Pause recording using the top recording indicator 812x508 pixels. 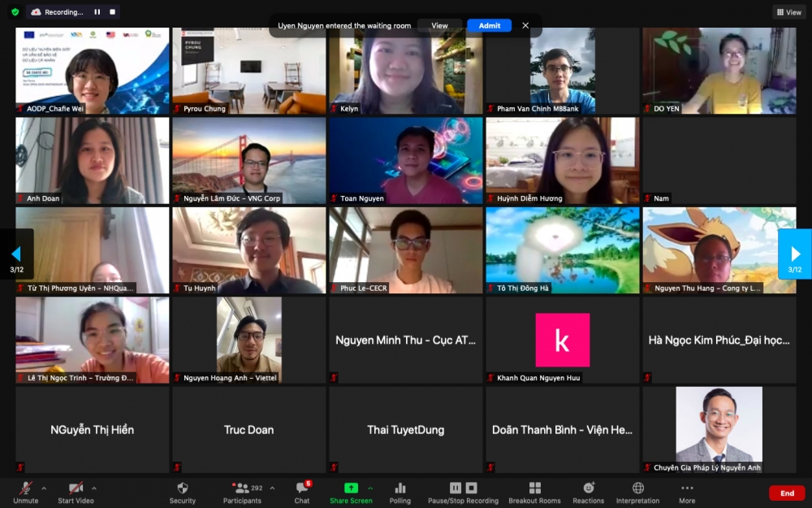[x=97, y=12]
